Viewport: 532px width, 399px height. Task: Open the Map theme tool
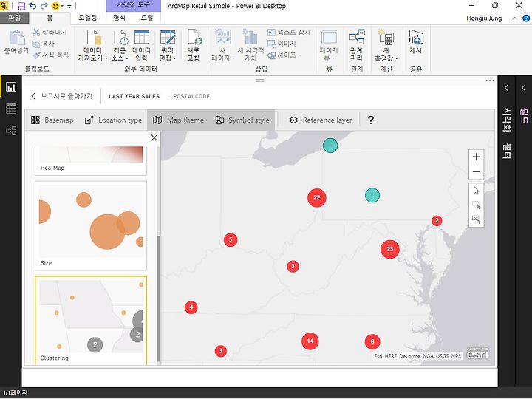click(179, 120)
